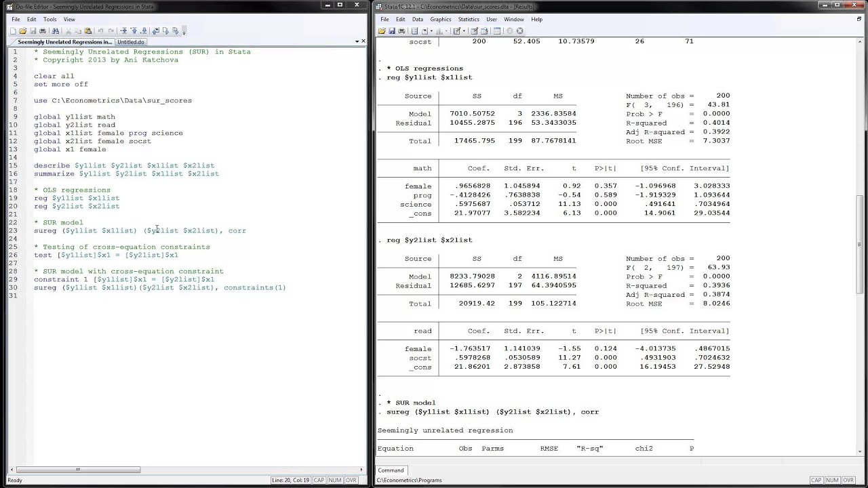The height and width of the screenshot is (488, 868).
Task: Execute quietly (run) from editor toolbar
Action: coord(176,30)
